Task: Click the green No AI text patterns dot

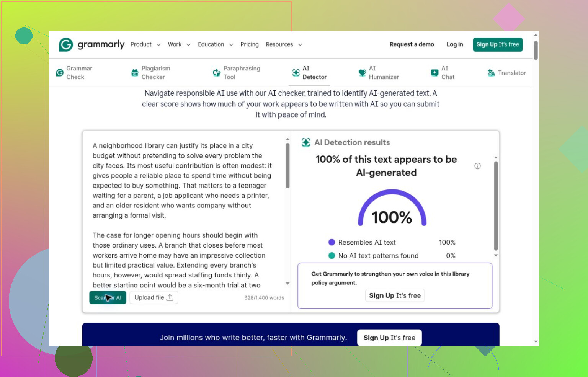Action: pos(332,256)
